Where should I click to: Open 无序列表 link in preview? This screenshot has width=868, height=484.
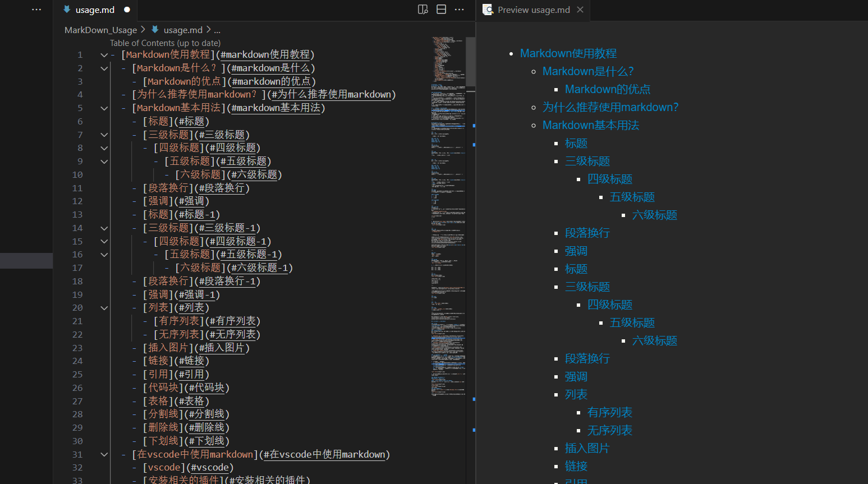[610, 430]
